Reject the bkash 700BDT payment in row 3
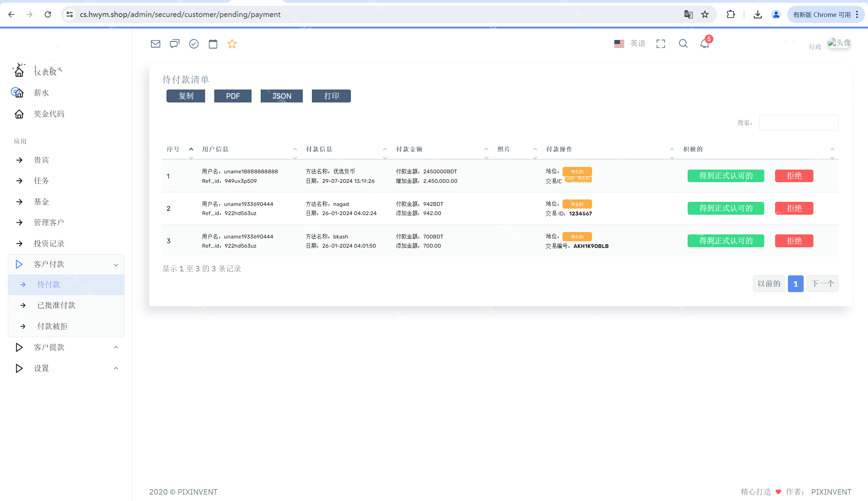 tap(794, 241)
